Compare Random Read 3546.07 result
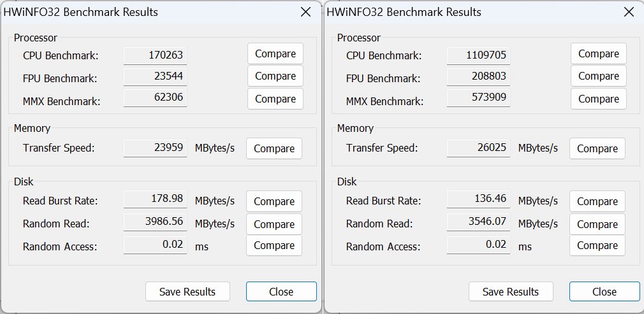The image size is (644, 314). [x=597, y=224]
